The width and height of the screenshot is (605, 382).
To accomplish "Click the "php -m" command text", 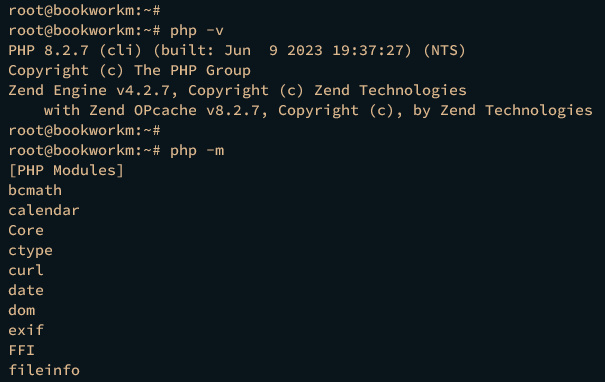I will pyautogui.click(x=197, y=151).
